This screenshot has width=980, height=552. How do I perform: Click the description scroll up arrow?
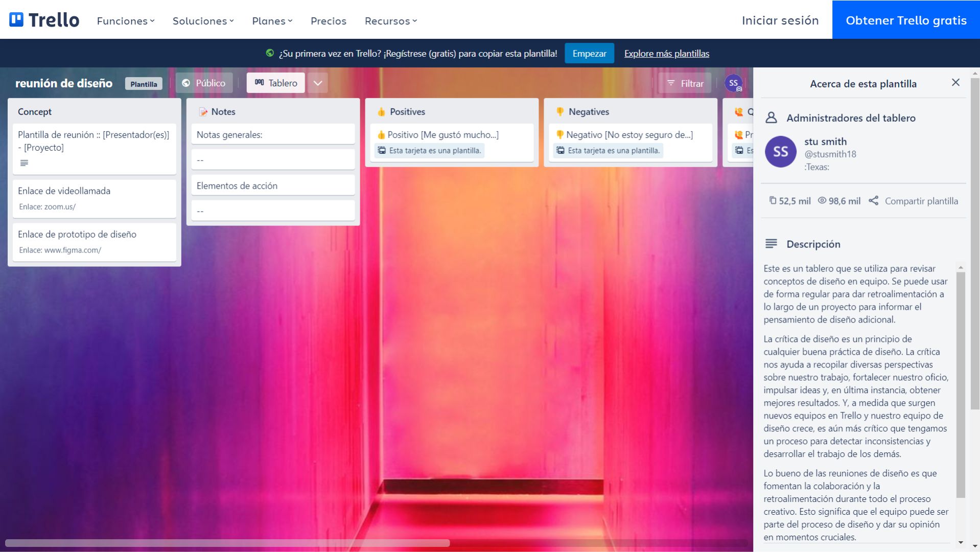(x=961, y=267)
